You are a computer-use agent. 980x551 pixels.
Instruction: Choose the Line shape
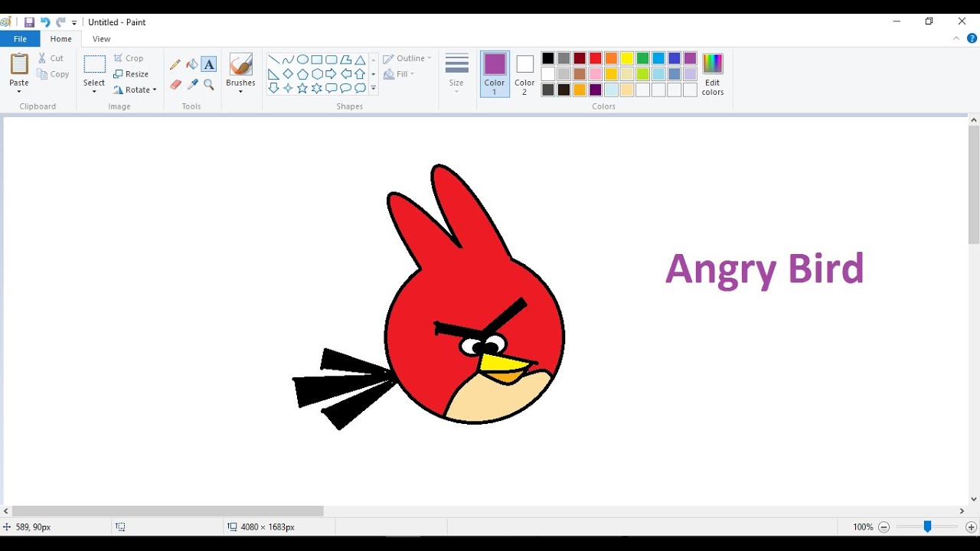click(273, 60)
